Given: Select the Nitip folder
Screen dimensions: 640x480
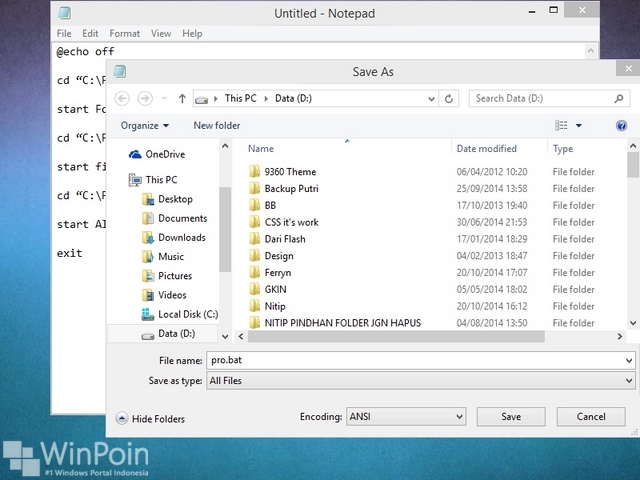Looking at the screenshot, I should [x=267, y=306].
